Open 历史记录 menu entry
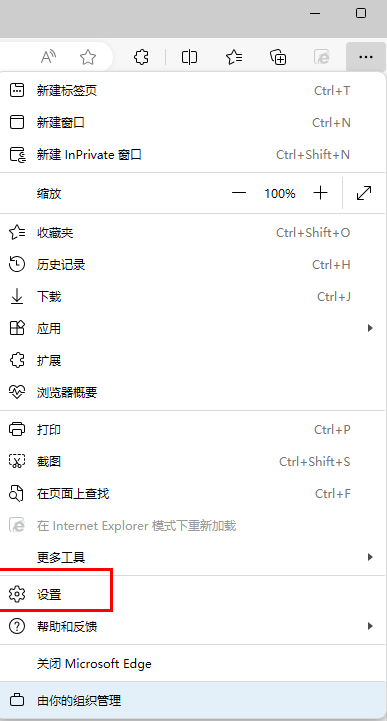 click(193, 264)
